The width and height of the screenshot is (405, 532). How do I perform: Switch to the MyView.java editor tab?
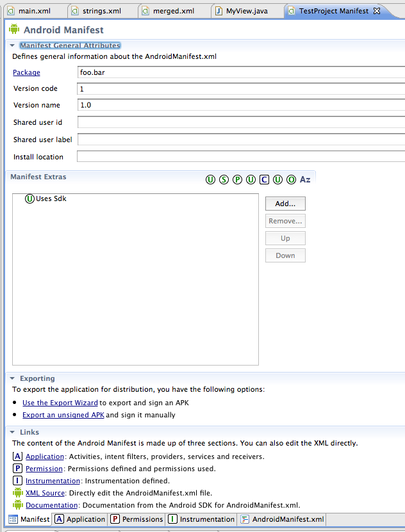click(x=247, y=11)
